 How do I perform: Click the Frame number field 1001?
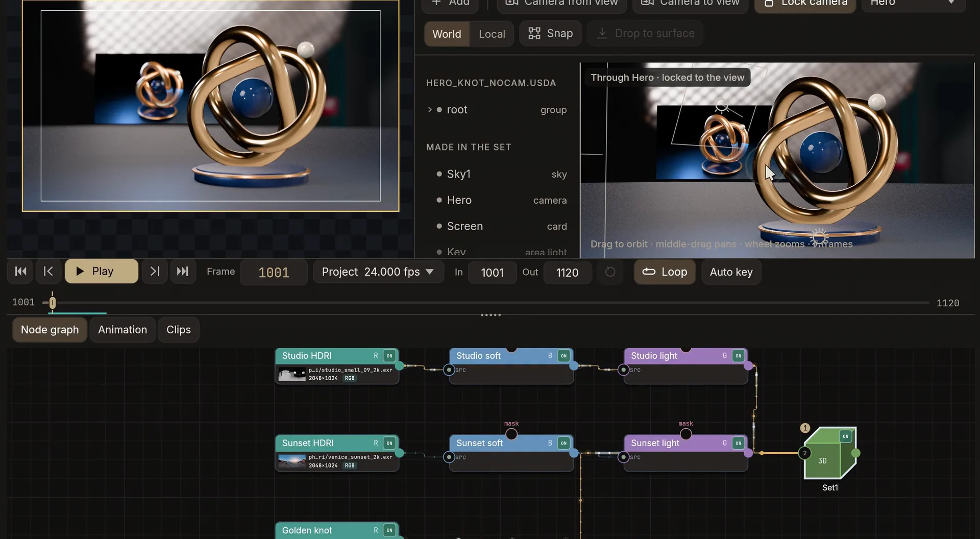tap(274, 273)
